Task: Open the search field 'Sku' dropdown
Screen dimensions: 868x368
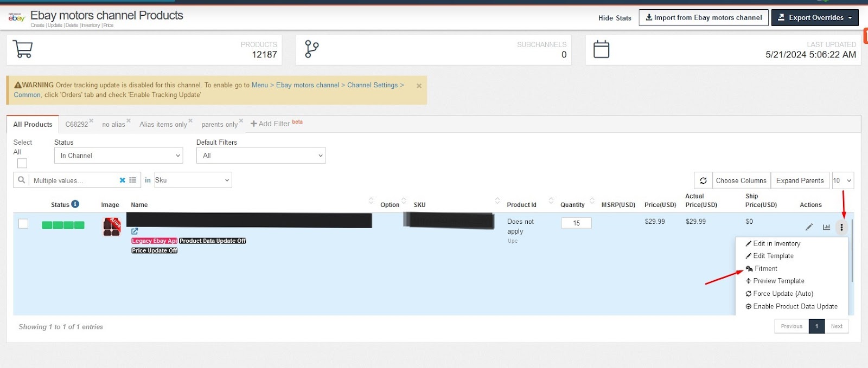Action: [193, 180]
